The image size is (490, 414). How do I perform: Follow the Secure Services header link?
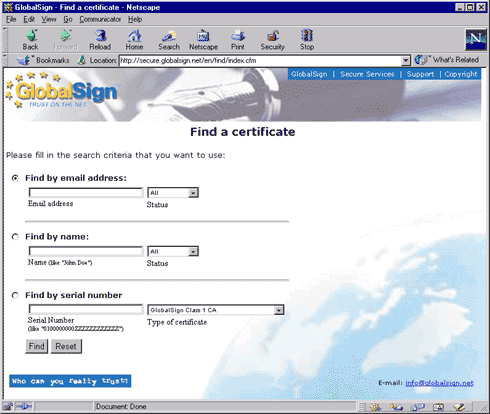[x=367, y=74]
